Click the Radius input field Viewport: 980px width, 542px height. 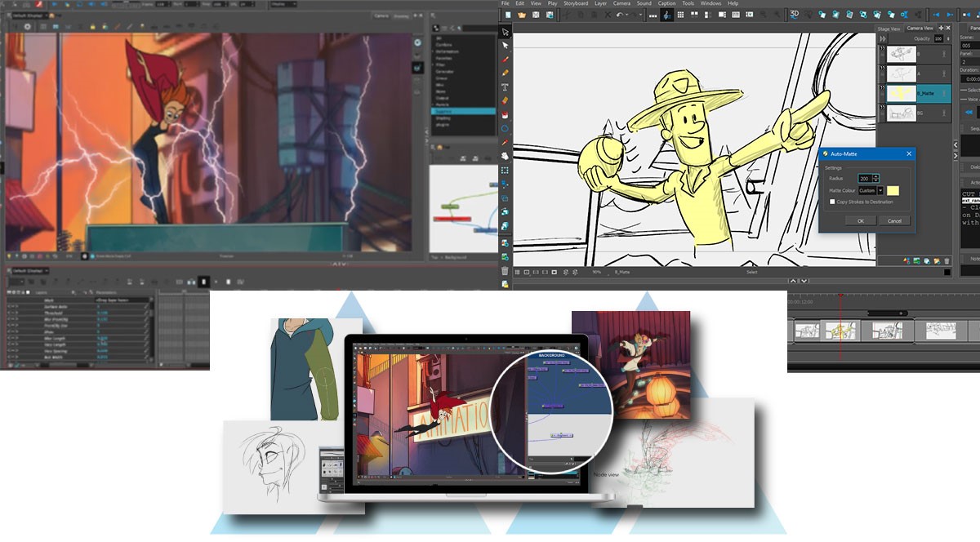click(865, 178)
